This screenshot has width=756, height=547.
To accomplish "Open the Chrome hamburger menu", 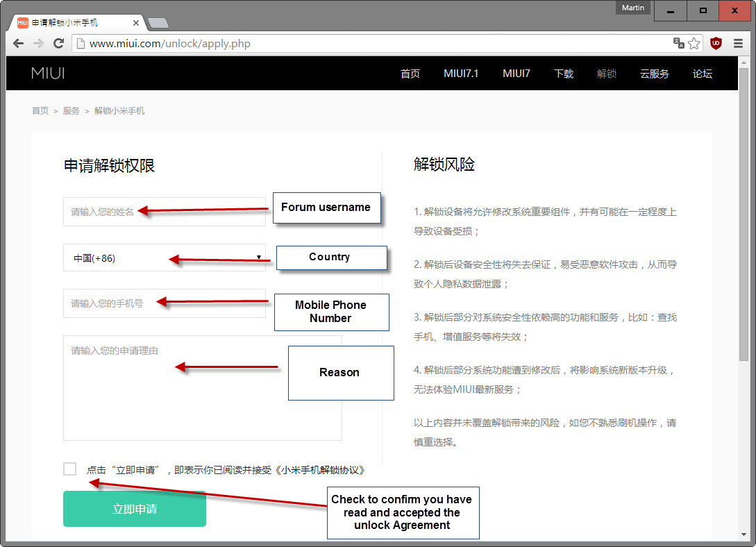I will point(738,43).
